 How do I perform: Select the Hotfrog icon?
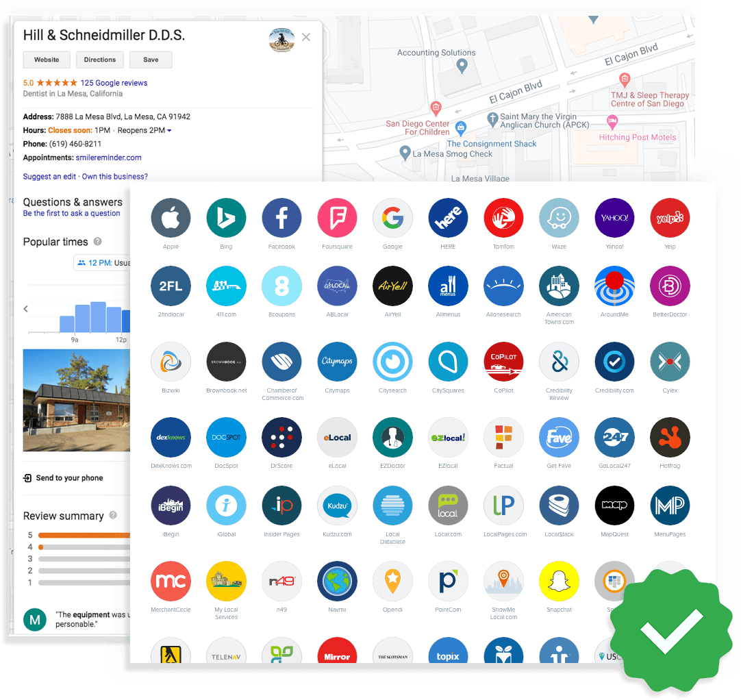(670, 437)
